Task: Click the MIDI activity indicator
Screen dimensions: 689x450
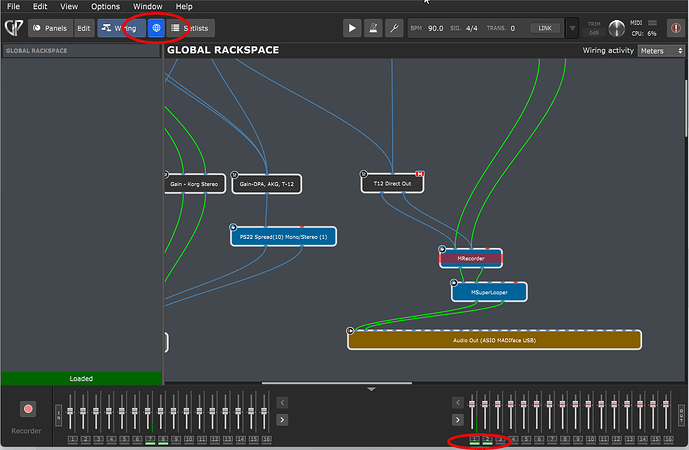Action: pyautogui.click(x=653, y=23)
